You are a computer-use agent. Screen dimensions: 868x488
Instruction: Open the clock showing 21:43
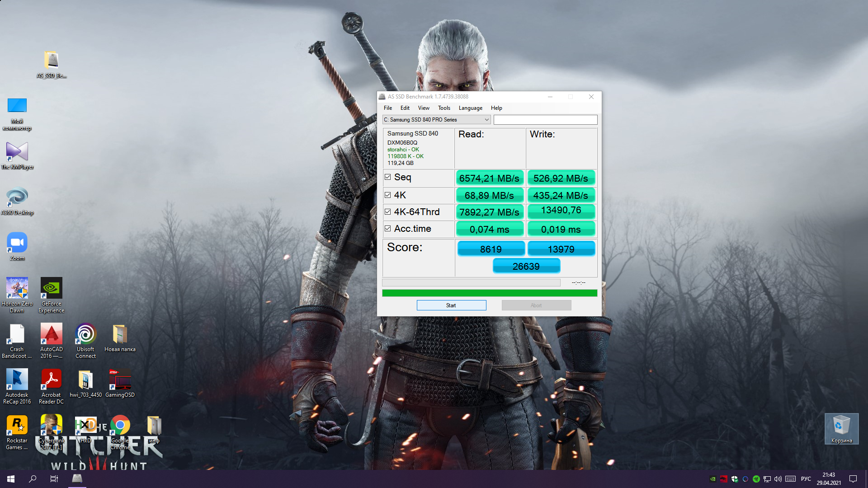coord(829,479)
